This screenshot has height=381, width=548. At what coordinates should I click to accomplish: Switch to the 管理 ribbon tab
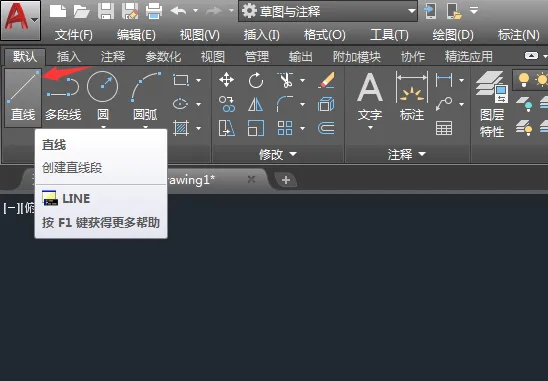[x=257, y=57]
